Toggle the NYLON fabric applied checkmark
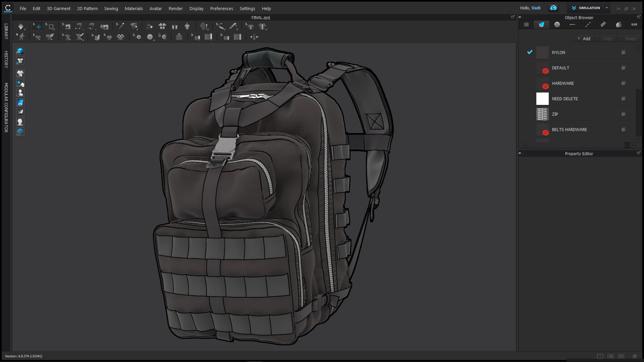Screen dimensions: 644x362 coord(530,52)
